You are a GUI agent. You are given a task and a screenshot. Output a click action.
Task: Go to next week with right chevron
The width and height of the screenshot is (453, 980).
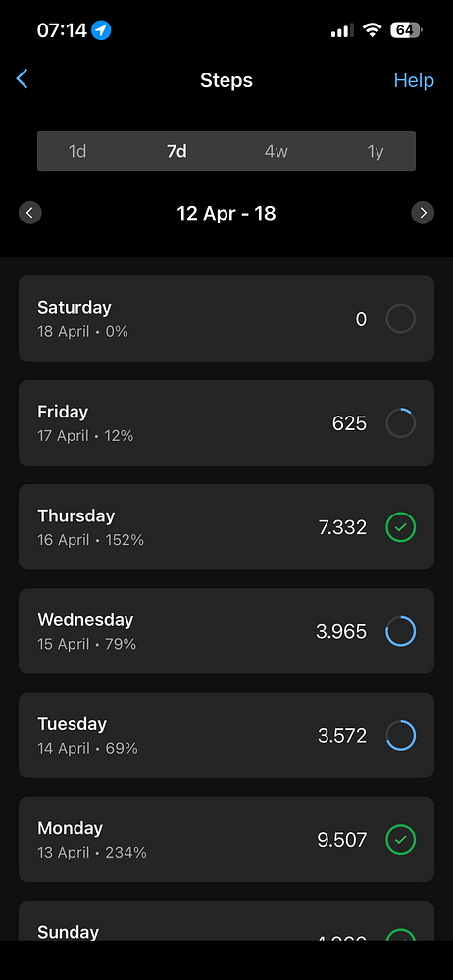point(423,213)
